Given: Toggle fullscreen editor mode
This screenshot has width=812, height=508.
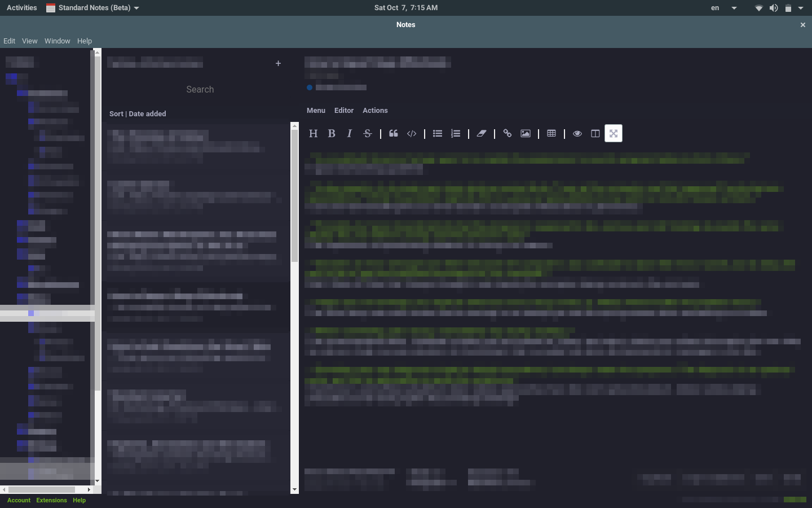Looking at the screenshot, I should click(x=614, y=134).
